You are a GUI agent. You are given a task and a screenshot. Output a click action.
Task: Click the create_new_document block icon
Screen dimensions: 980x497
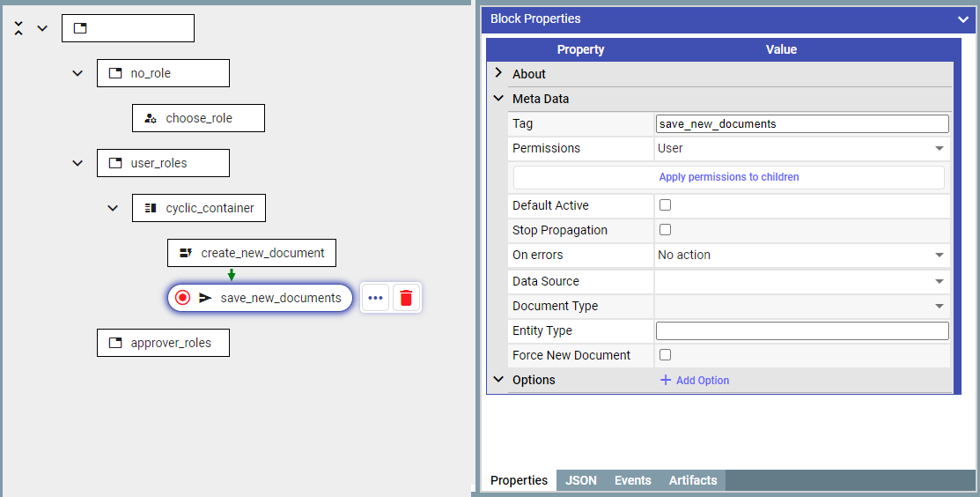(x=186, y=253)
